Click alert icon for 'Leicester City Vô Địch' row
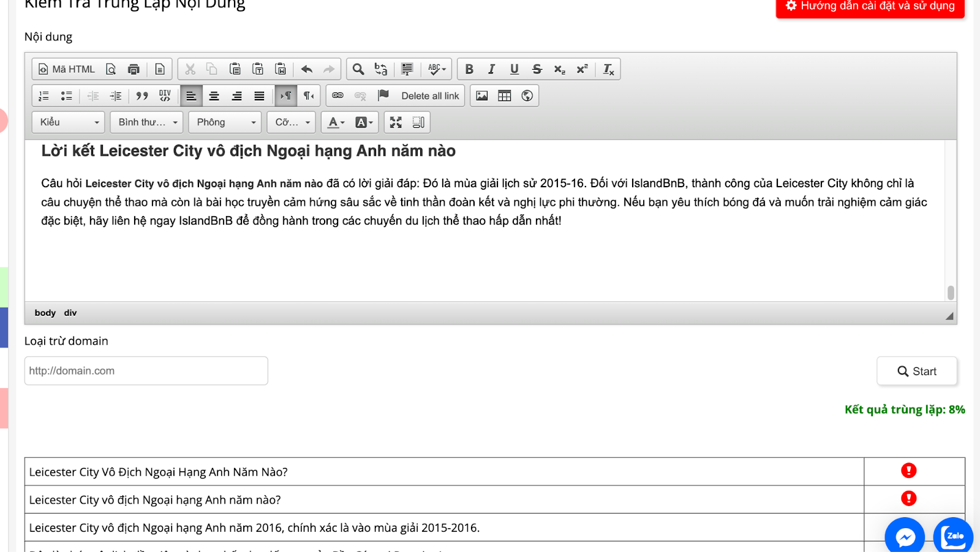The height and width of the screenshot is (552, 980). 908,471
